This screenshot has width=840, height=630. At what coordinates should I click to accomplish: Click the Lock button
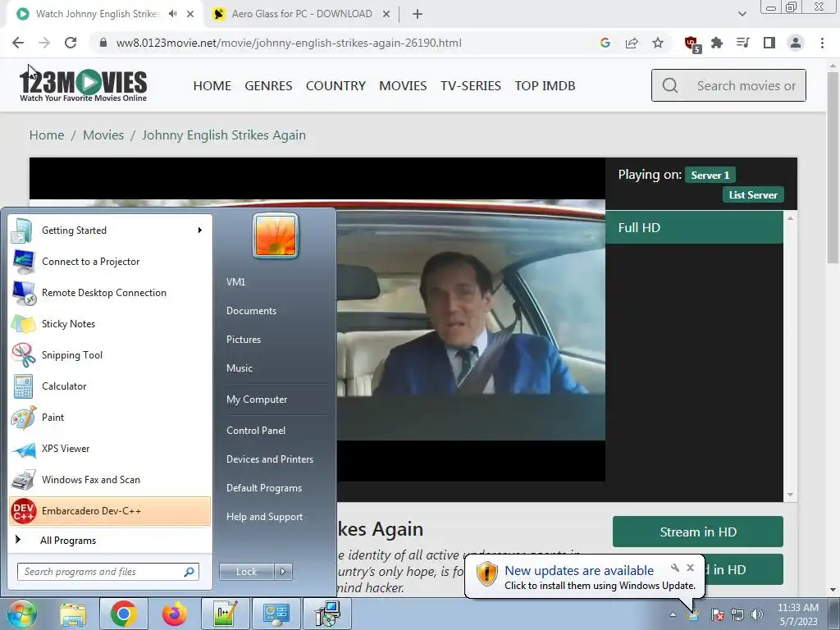click(246, 572)
